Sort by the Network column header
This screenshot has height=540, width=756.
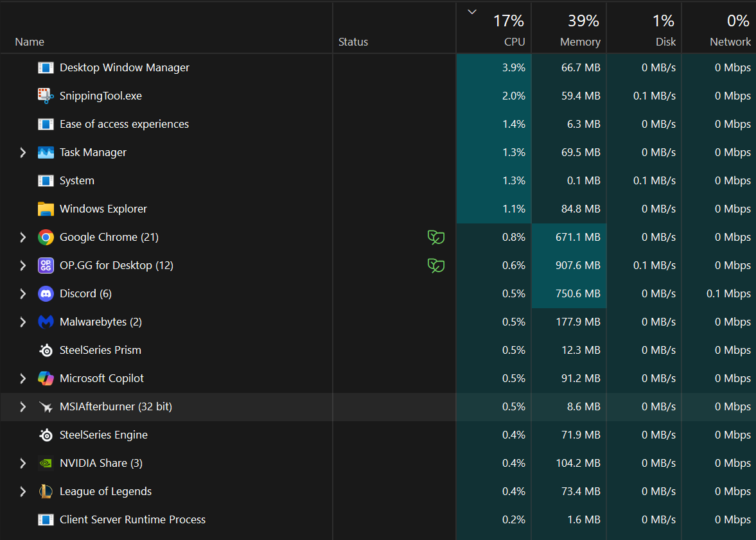pos(719,28)
